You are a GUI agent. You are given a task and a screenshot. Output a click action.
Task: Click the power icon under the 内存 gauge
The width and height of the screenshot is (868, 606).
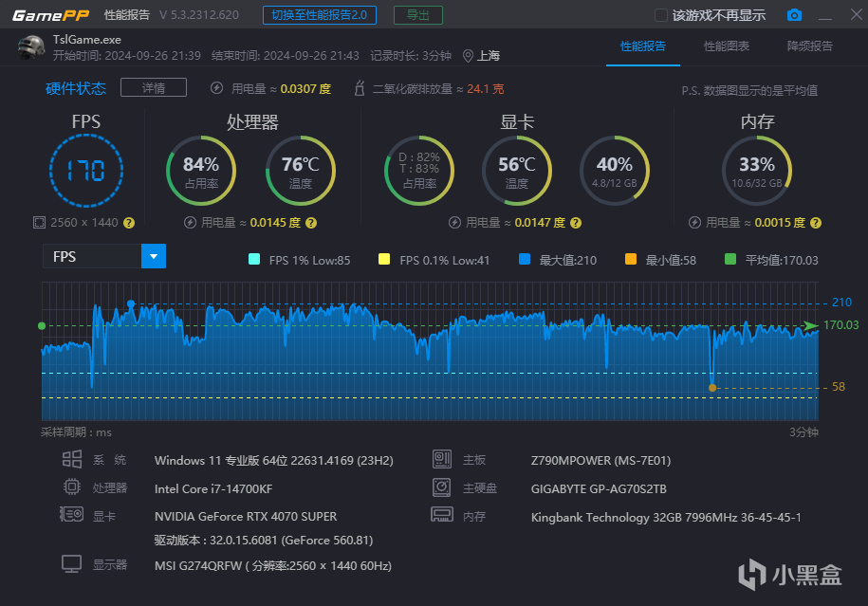[694, 223]
